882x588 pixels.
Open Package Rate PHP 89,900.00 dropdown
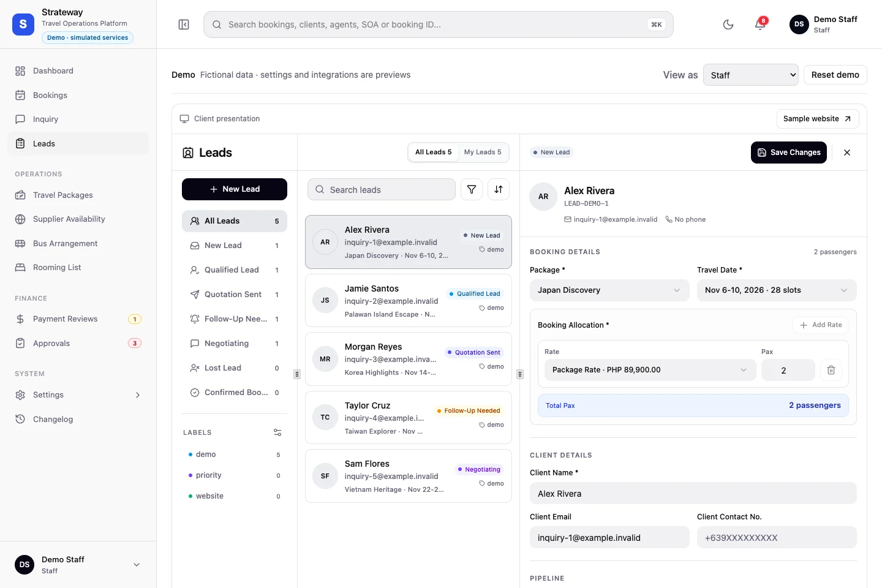pos(650,370)
